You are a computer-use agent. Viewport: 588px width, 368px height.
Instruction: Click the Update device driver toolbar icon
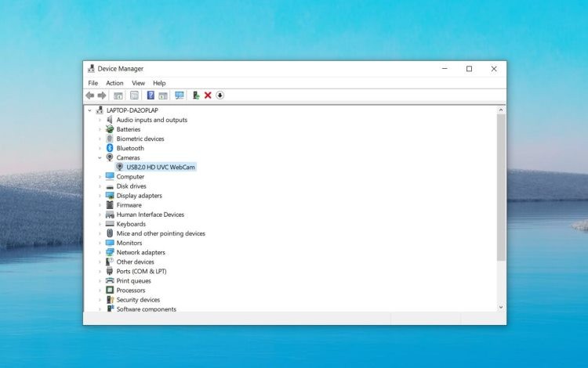click(196, 95)
